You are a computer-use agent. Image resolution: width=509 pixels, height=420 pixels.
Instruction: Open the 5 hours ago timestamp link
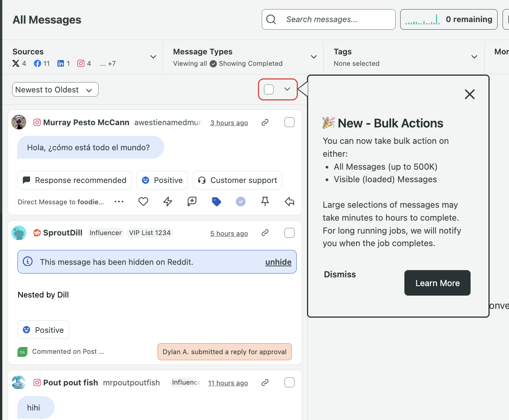[229, 233]
